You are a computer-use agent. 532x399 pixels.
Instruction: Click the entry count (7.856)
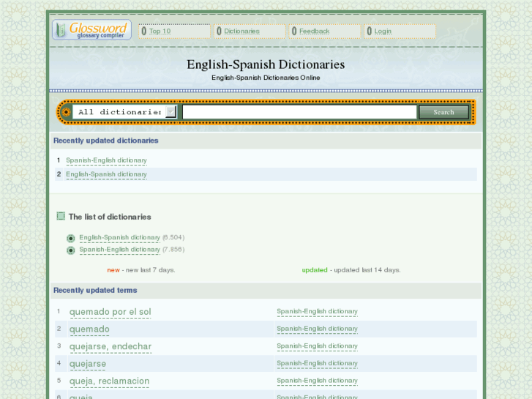[x=173, y=250]
